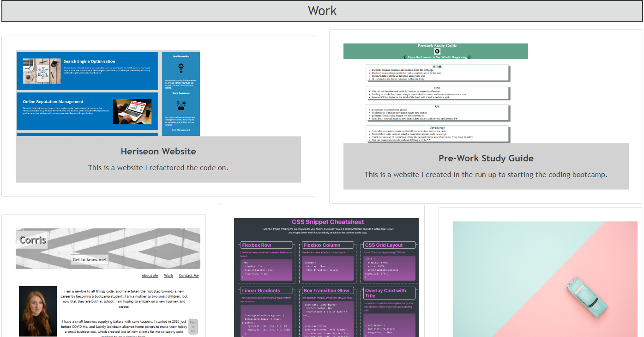Click the camera image in Search Engine Optimization section
Viewport: 644px width, 337px height.
pos(40,72)
